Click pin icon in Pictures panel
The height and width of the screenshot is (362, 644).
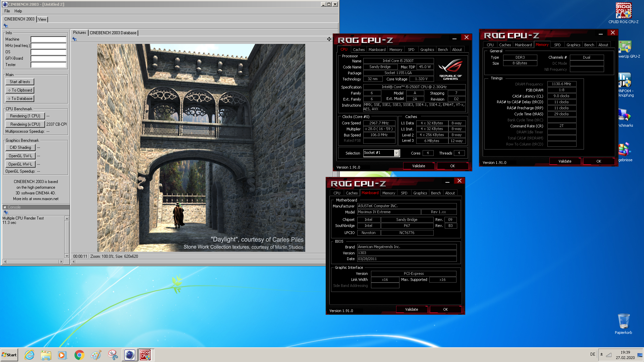[x=74, y=39]
